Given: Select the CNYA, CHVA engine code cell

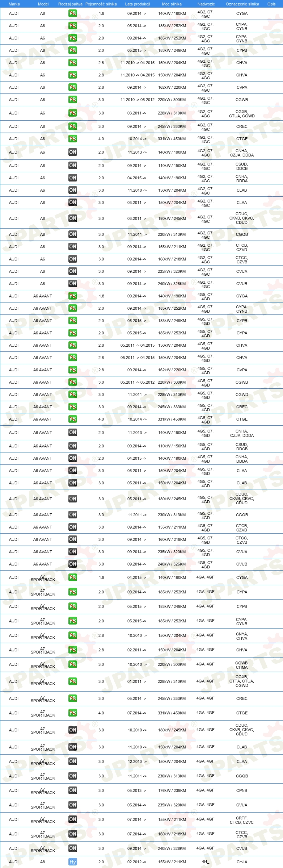Looking at the screenshot, I should [242, 636].
